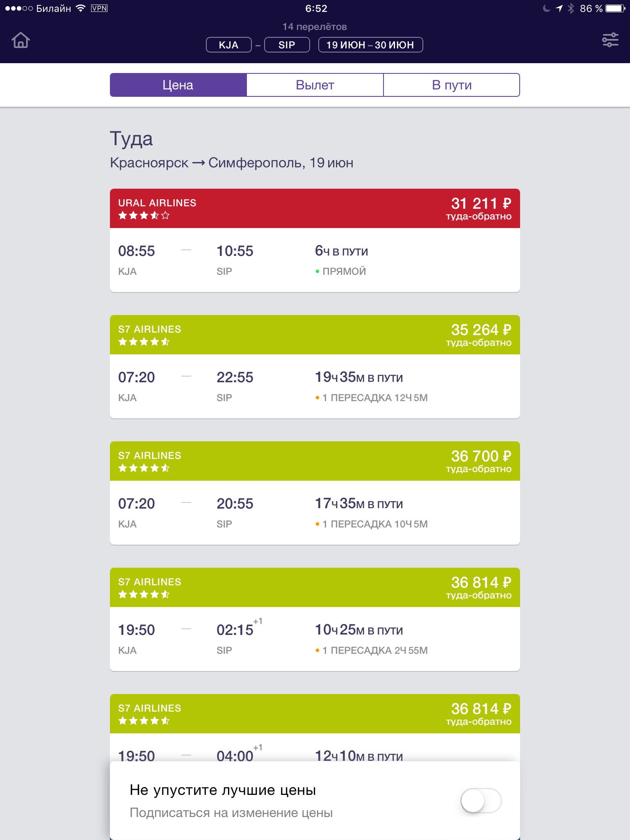Tap the battery indicator icon
Image resolution: width=630 pixels, height=840 pixels.
click(615, 8)
